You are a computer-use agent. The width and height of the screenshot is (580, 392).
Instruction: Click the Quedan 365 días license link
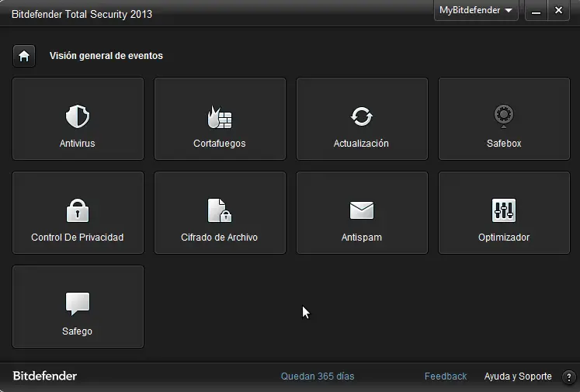[x=318, y=376]
